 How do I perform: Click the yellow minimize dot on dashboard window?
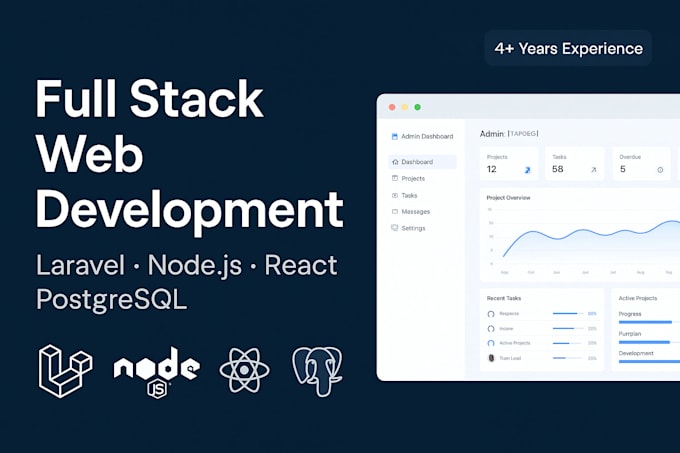pyautogui.click(x=405, y=107)
